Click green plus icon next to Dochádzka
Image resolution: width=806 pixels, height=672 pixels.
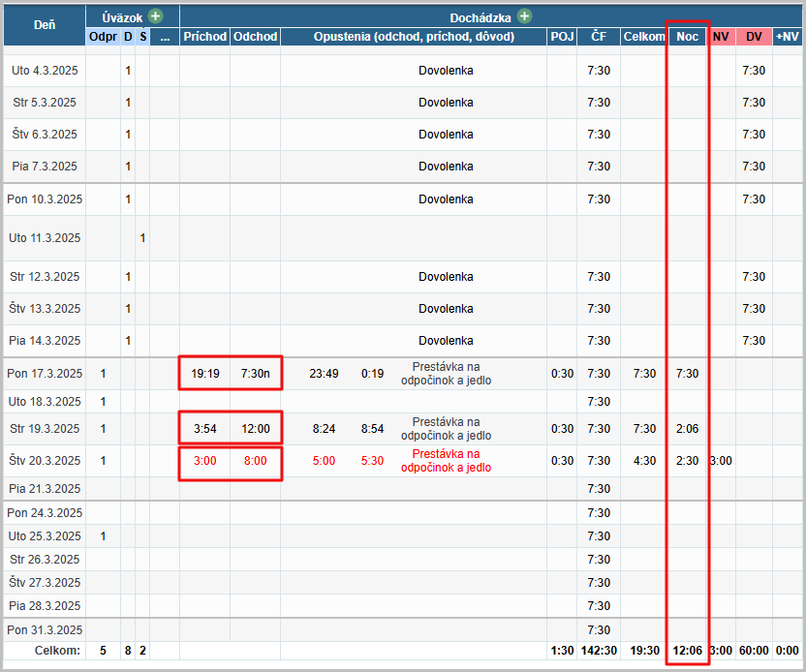click(x=524, y=16)
